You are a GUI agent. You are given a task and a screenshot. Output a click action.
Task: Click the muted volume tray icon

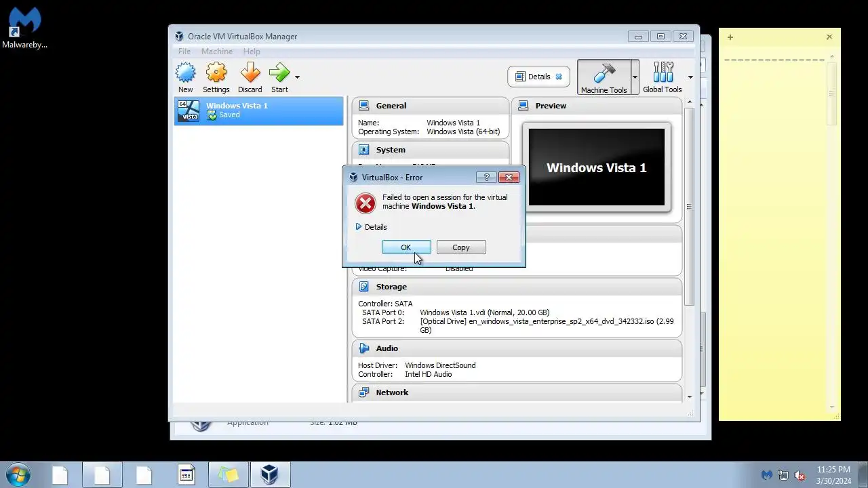pyautogui.click(x=800, y=475)
